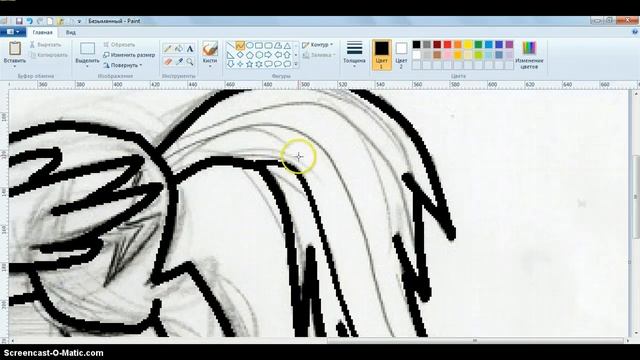This screenshot has height=360, width=640.
Task: Click the Select (Выделить) rectangle icon
Action: pyautogui.click(x=87, y=49)
